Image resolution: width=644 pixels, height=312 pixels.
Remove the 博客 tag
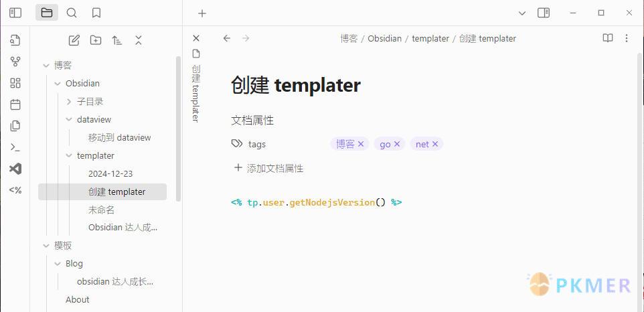tap(361, 144)
